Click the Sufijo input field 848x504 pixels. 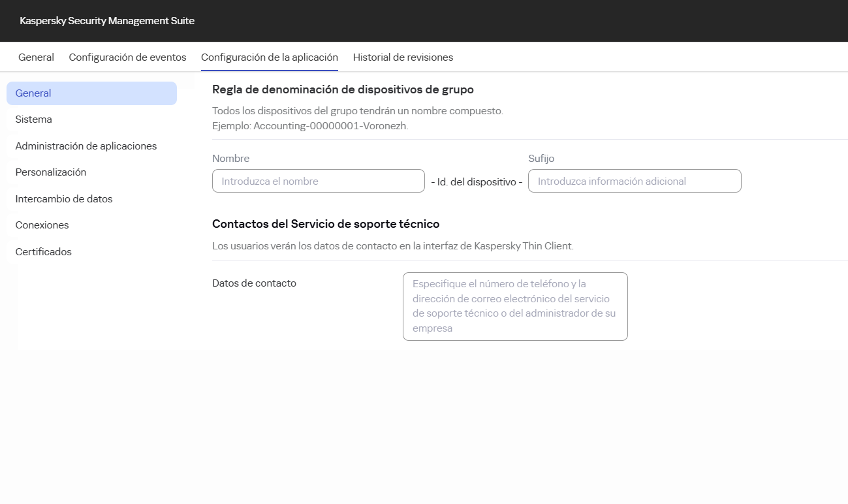634,181
